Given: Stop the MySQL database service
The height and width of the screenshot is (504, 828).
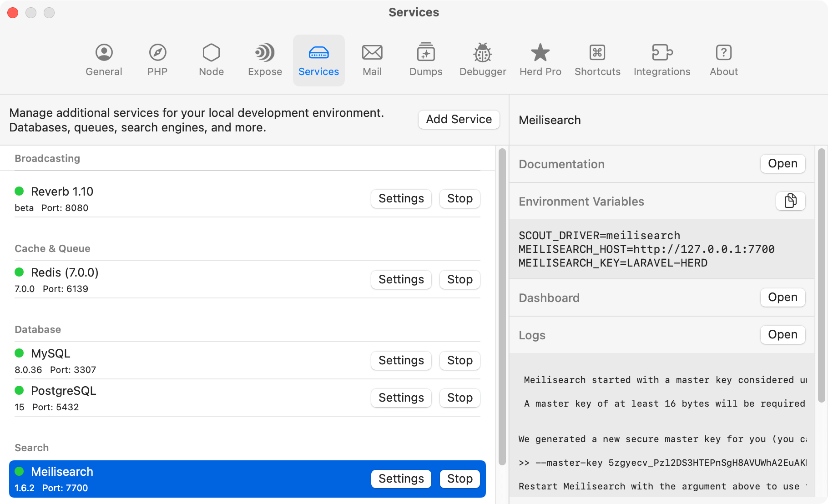Looking at the screenshot, I should [x=459, y=360].
